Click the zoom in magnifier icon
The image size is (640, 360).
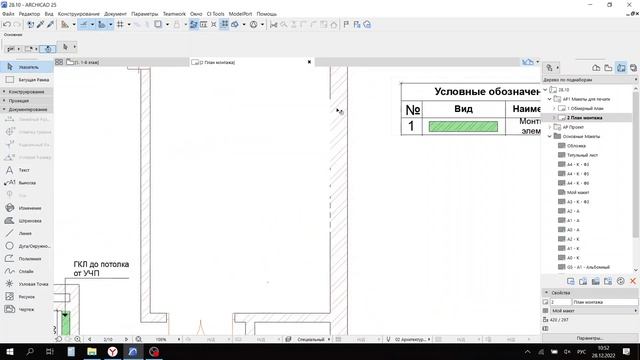77,339
